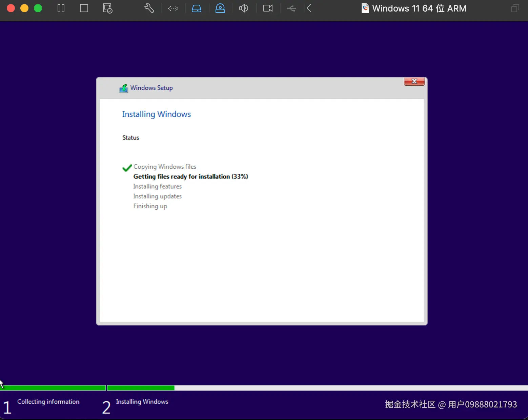
Task: Click the Collecting information progress bar
Action: tap(53, 388)
